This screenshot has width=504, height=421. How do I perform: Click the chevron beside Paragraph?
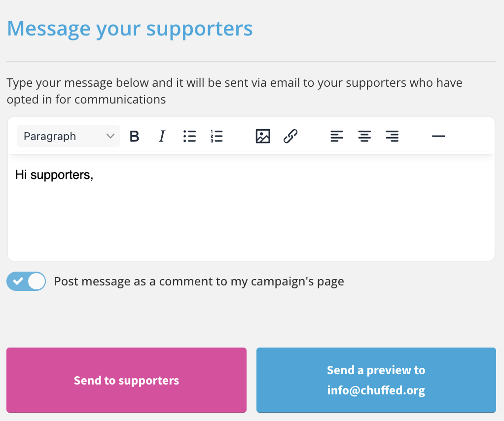click(110, 136)
